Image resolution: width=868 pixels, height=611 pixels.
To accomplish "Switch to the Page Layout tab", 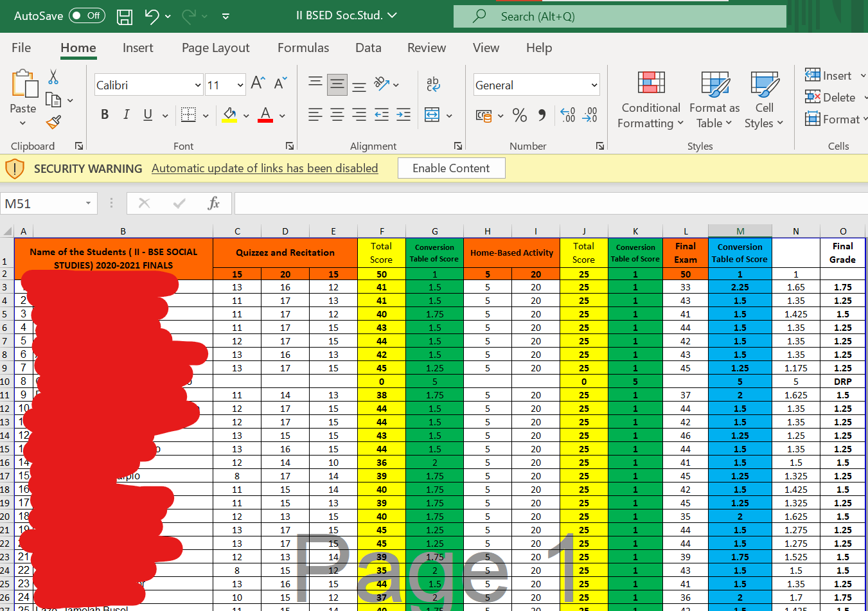I will [x=216, y=48].
